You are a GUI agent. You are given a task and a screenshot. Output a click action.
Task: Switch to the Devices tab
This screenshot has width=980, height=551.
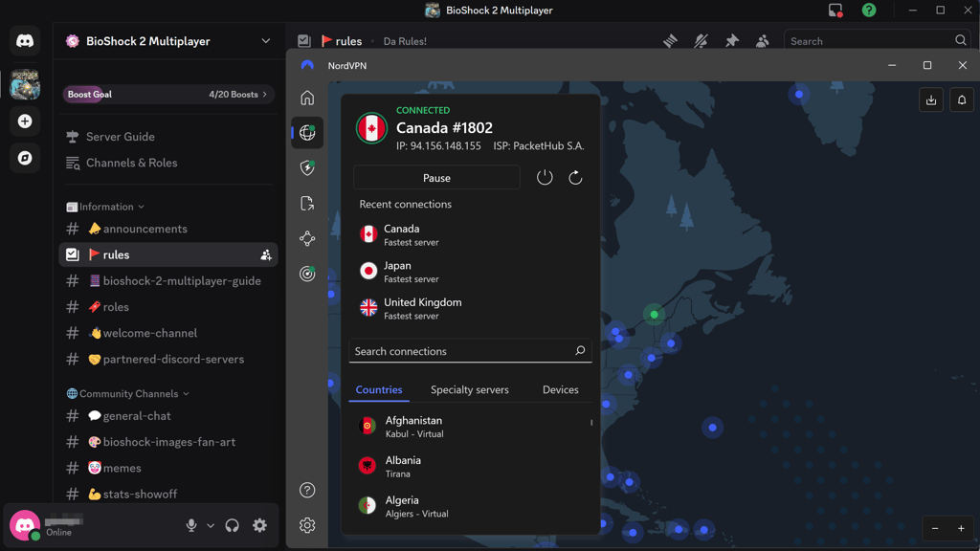tap(560, 390)
